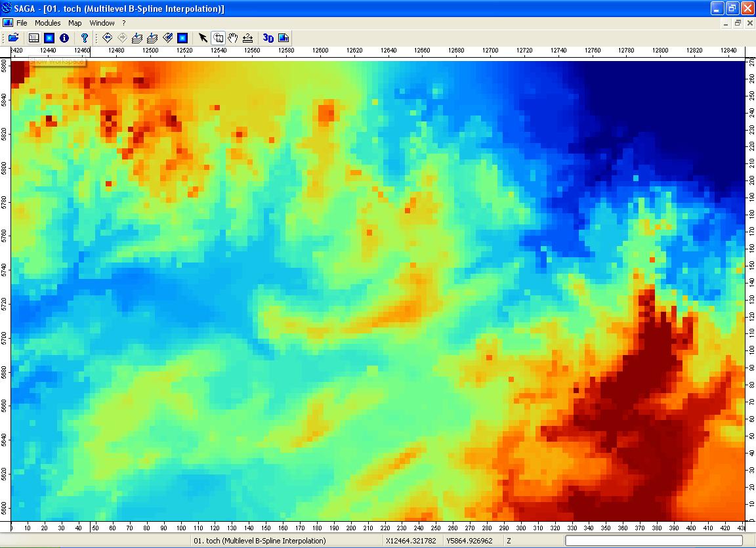Image resolution: width=756 pixels, height=548 pixels.
Task: Click the second stacked-layers zoom icon
Action: coord(152,37)
